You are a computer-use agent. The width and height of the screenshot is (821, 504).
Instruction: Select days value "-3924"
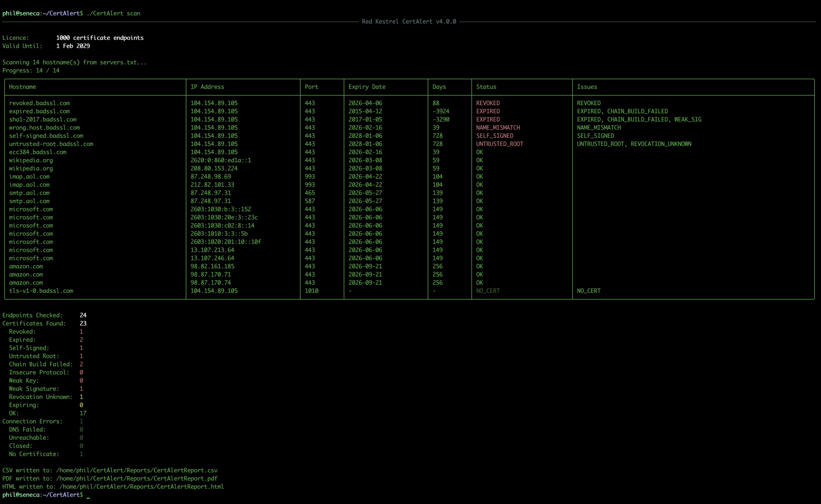click(x=441, y=111)
